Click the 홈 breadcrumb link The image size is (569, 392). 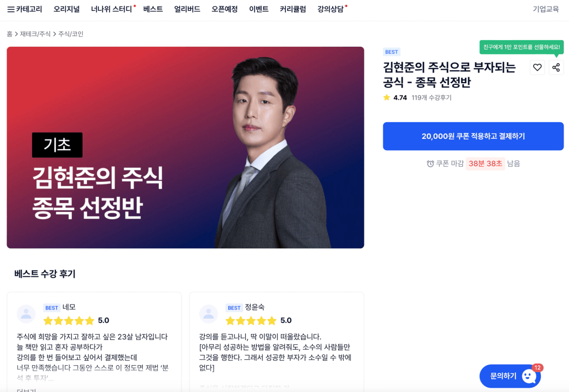(x=10, y=34)
